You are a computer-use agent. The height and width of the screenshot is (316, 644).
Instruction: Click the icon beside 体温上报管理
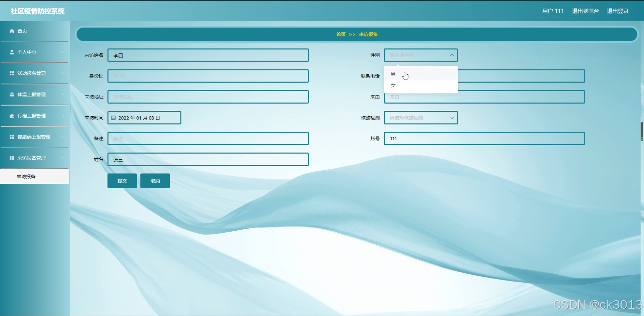(12, 94)
